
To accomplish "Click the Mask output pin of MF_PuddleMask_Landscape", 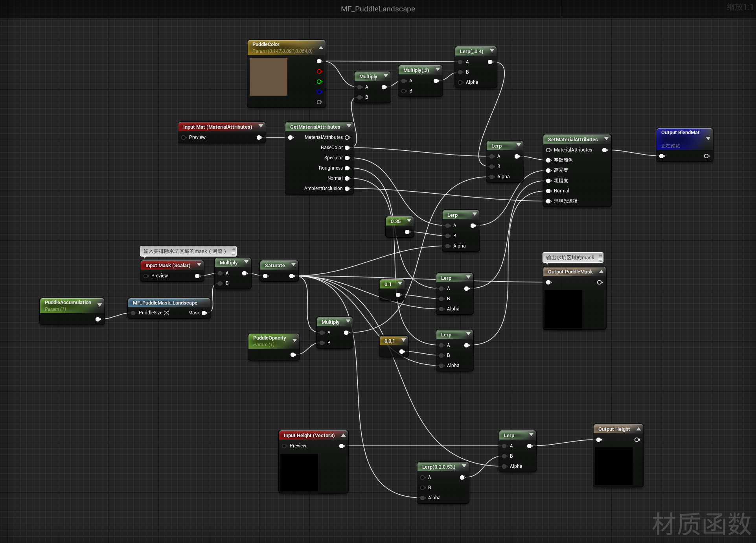I will pos(204,313).
